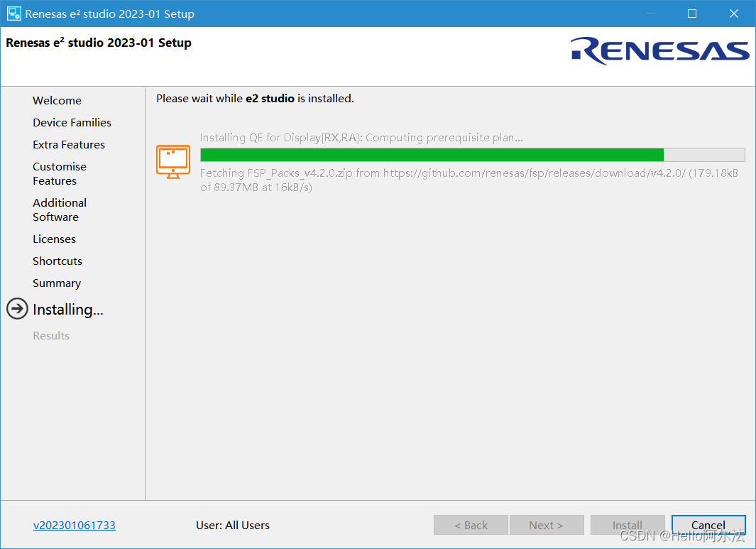Click the 'Fetching FSP_Packs_v4.2.0.zip' download text
The height and width of the screenshot is (549, 756).
(x=469, y=180)
